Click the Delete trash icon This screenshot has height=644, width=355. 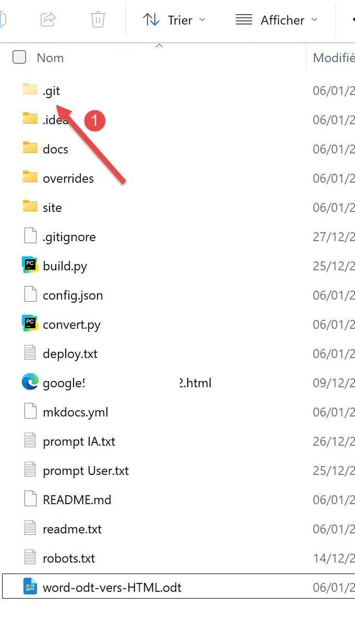pos(98,20)
